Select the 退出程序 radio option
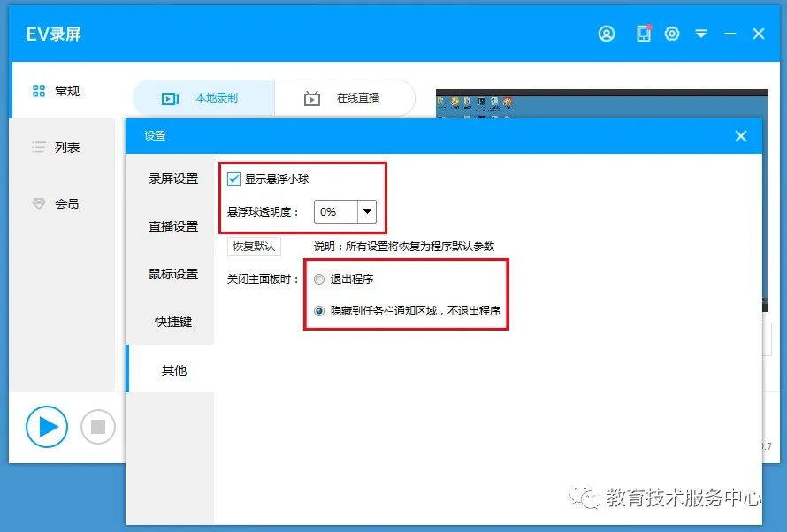787x532 pixels. pyautogui.click(x=319, y=279)
